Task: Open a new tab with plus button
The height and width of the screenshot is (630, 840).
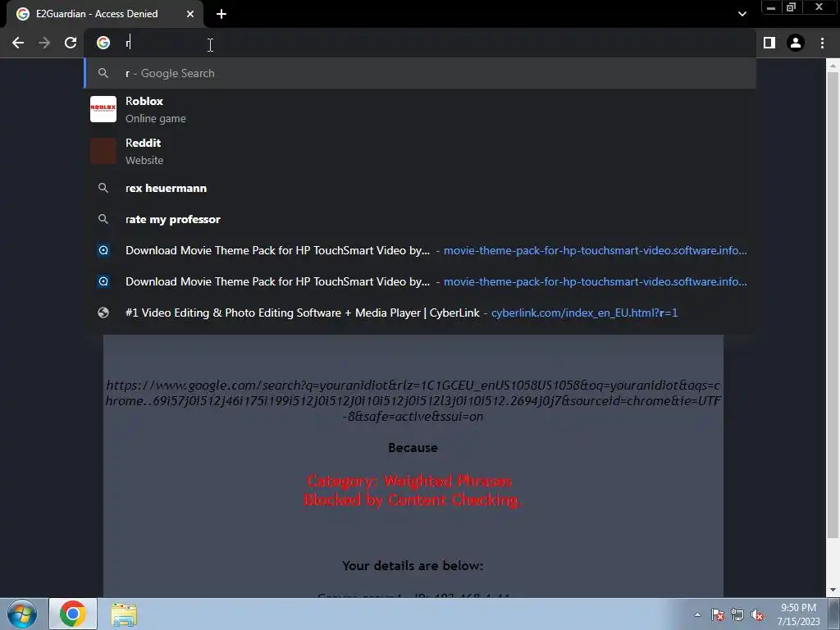Action: pos(221,14)
